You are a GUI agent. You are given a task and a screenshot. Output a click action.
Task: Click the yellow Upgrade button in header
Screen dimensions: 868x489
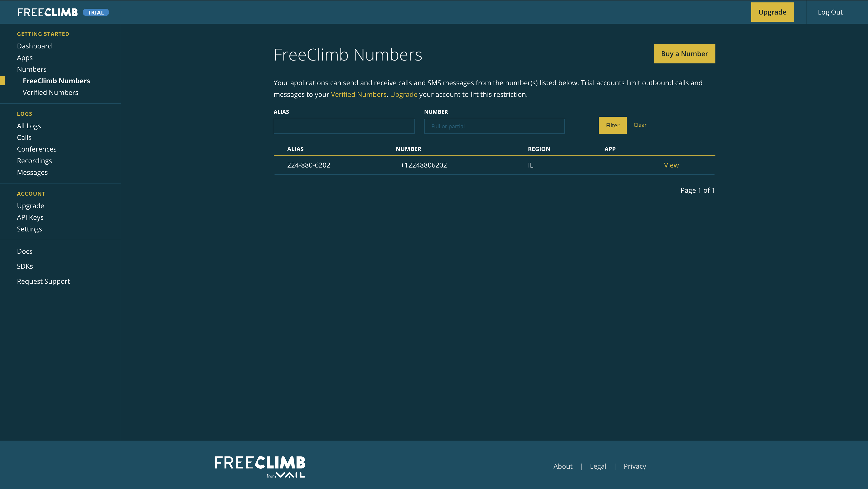point(772,12)
